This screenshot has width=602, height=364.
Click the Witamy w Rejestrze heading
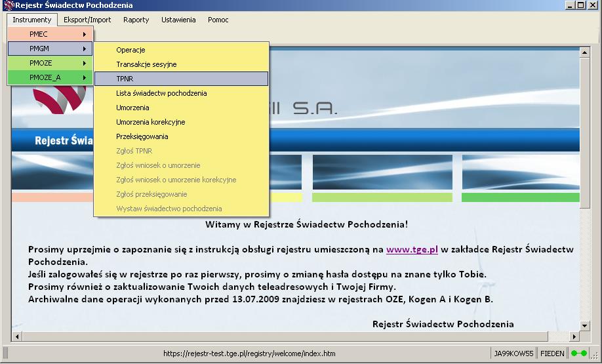click(x=306, y=224)
